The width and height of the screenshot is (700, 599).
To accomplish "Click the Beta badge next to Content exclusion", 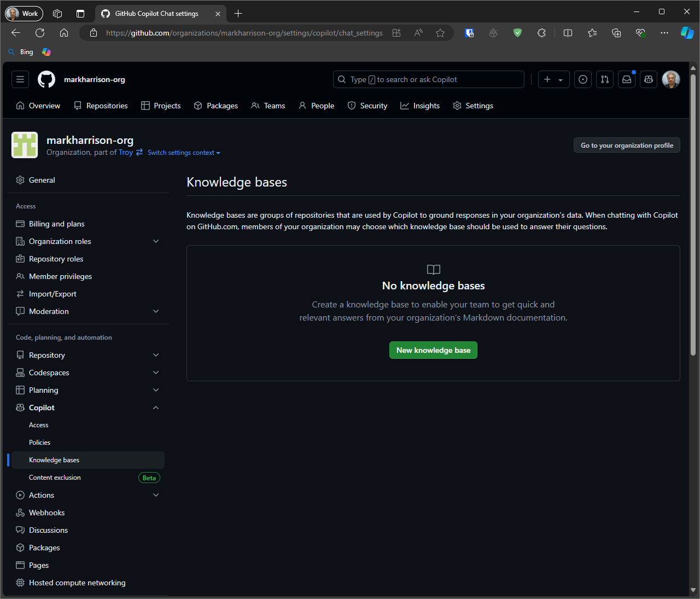I will [149, 478].
